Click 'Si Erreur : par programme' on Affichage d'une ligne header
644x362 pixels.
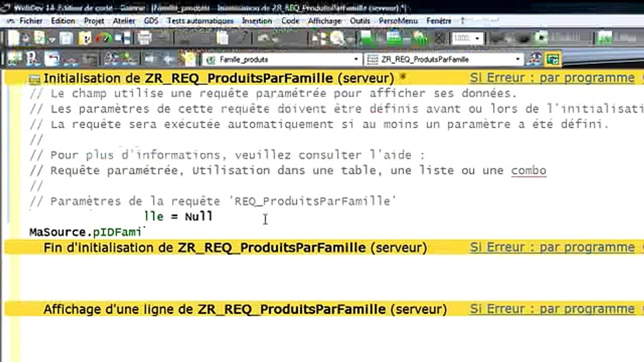point(552,309)
